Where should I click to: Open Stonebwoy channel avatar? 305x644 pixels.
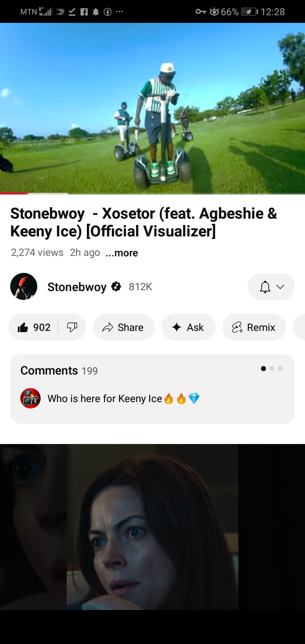coord(24,287)
